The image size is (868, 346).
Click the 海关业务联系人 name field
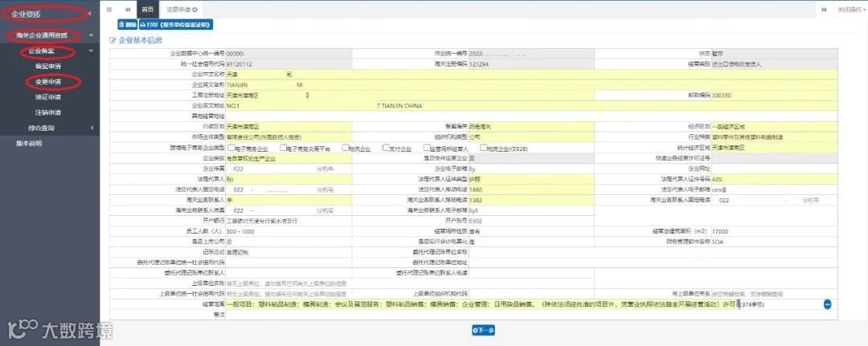tap(289, 200)
